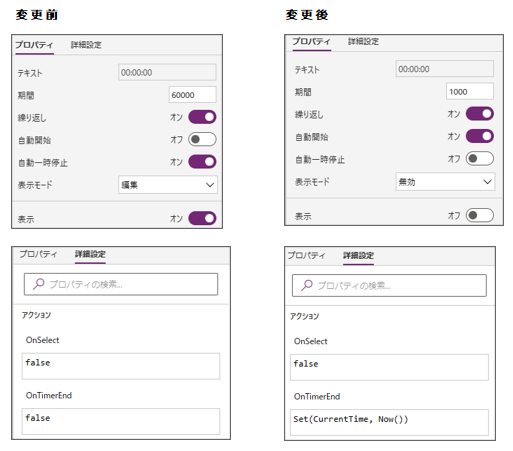Open 表示モード dropdown showing 無効
The image size is (513, 451).
[x=445, y=182]
